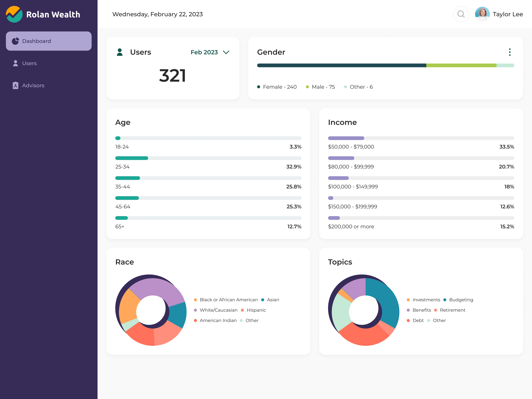Click the Taylor Lee username
532x399 pixels.
tap(508, 14)
